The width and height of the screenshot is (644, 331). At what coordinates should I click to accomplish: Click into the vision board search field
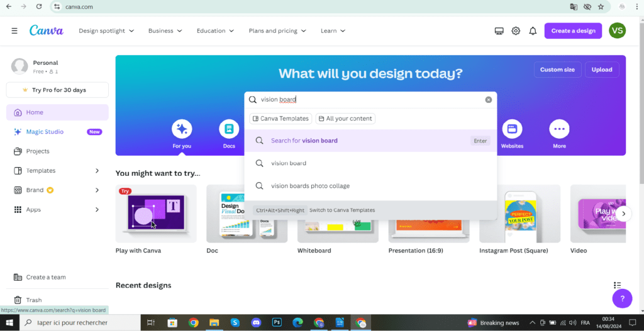click(370, 100)
